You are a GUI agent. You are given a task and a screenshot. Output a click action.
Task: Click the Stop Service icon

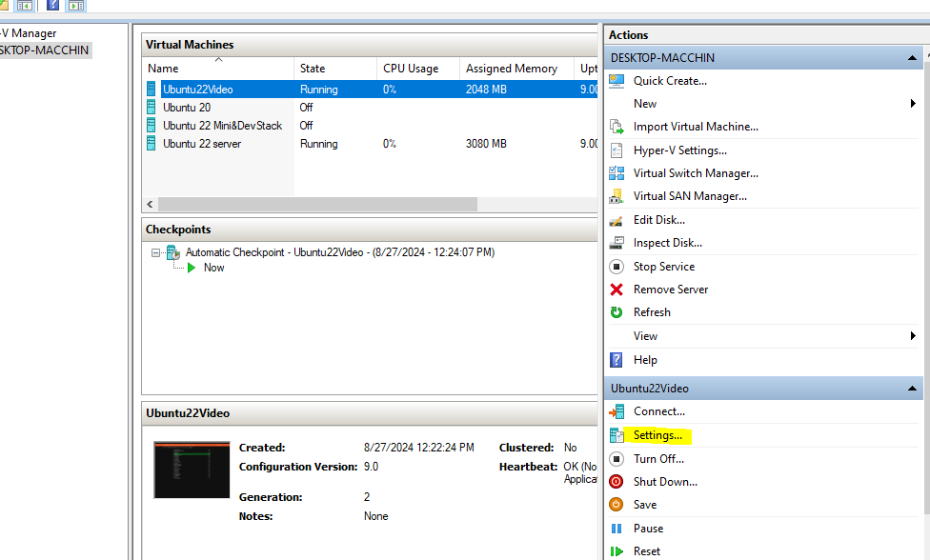point(617,267)
